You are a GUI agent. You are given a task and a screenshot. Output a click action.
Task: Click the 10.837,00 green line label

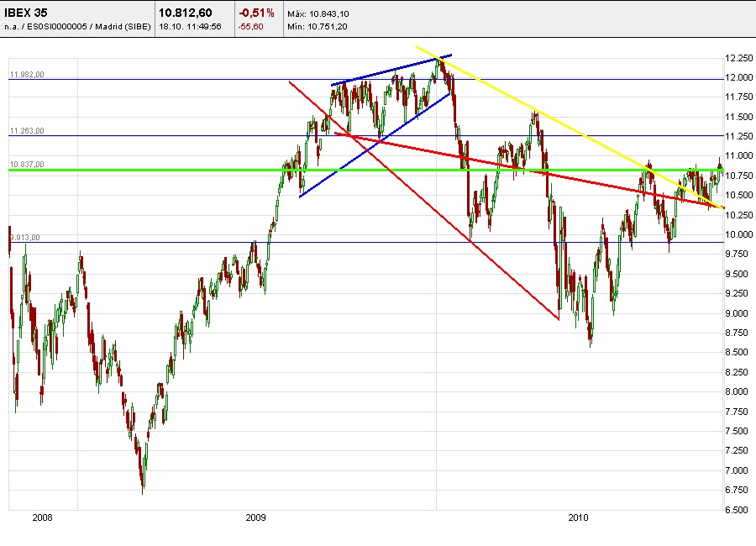pyautogui.click(x=27, y=165)
